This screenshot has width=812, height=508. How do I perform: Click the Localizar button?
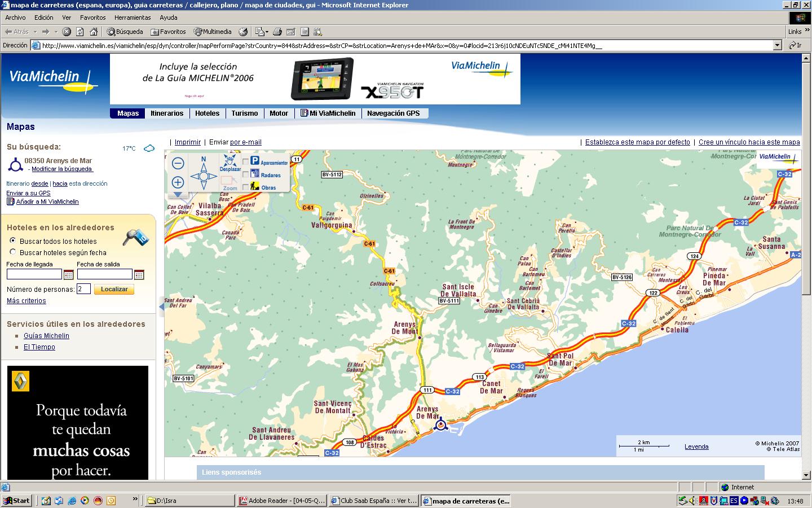pos(114,289)
